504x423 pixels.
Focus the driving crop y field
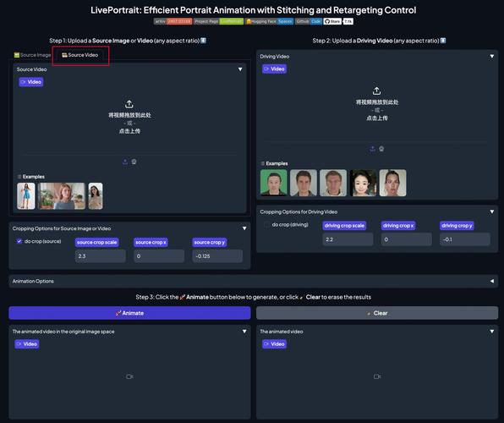click(x=465, y=239)
